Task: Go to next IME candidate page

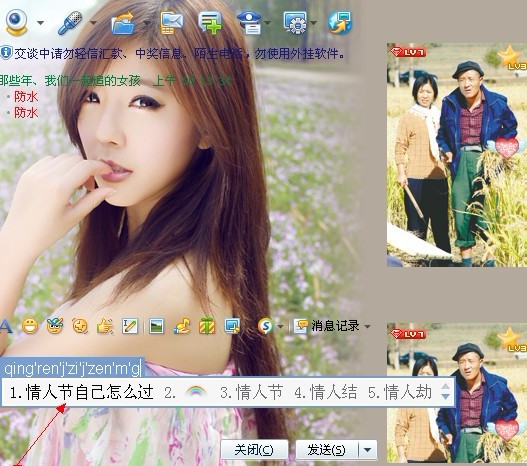Action: (445, 397)
